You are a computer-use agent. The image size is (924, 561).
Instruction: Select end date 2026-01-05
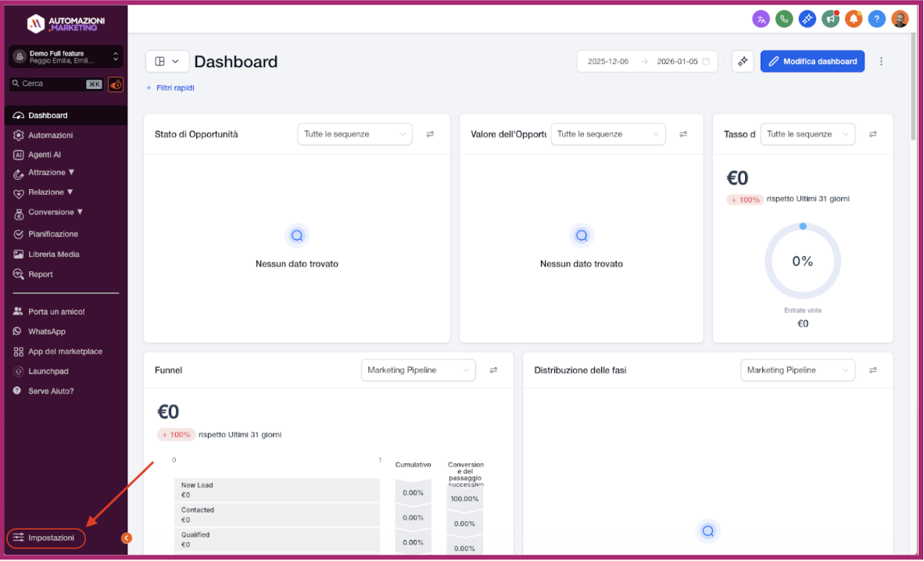(x=677, y=61)
